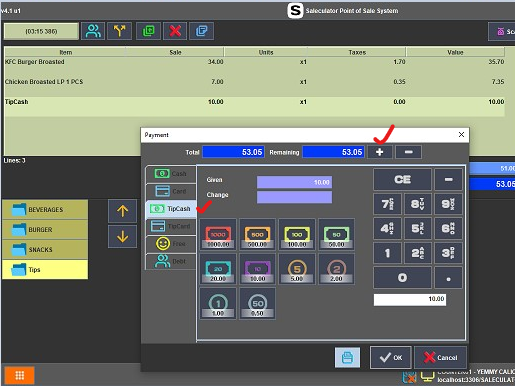
Task: Switch to the TipCard payment tab
Action: click(x=171, y=226)
